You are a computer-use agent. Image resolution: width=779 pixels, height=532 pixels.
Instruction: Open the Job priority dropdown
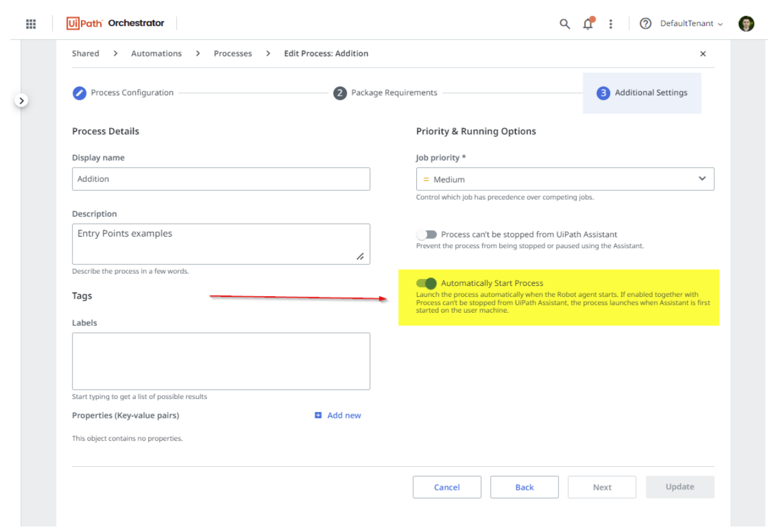point(564,179)
